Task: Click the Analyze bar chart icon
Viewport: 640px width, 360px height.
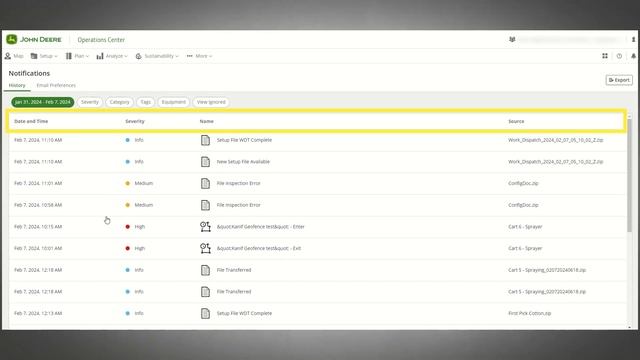Action: pyautogui.click(x=100, y=56)
